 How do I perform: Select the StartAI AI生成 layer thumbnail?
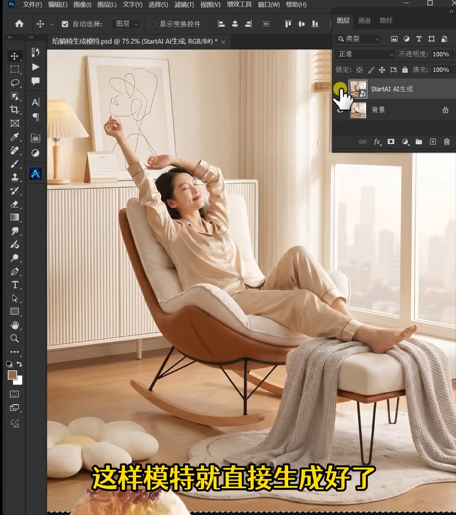[x=358, y=89]
